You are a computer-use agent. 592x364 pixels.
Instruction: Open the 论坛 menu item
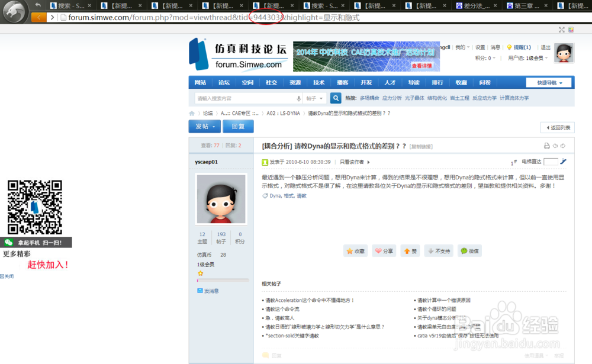click(x=223, y=82)
